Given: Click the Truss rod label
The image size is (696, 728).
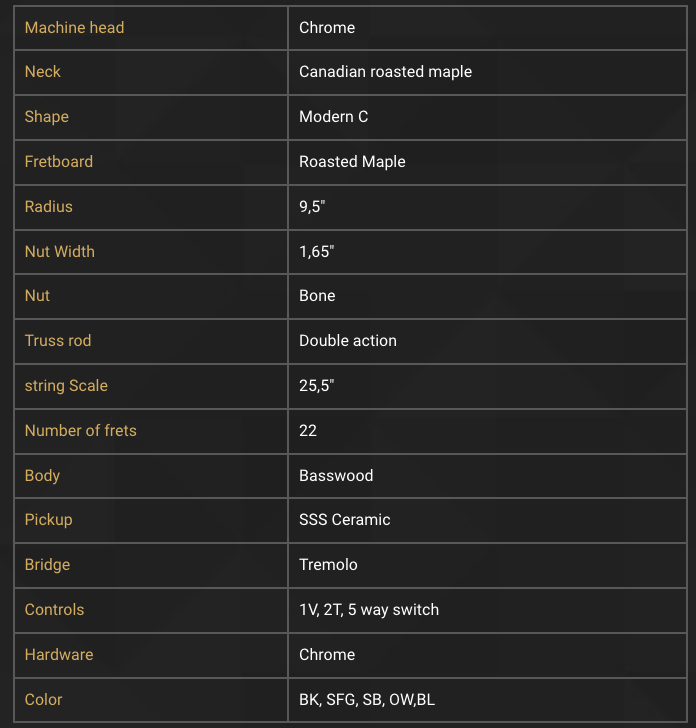Looking at the screenshot, I should [58, 341].
